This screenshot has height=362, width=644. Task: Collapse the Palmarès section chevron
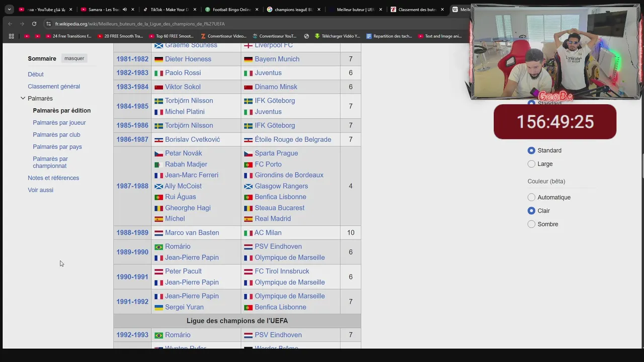click(x=23, y=99)
